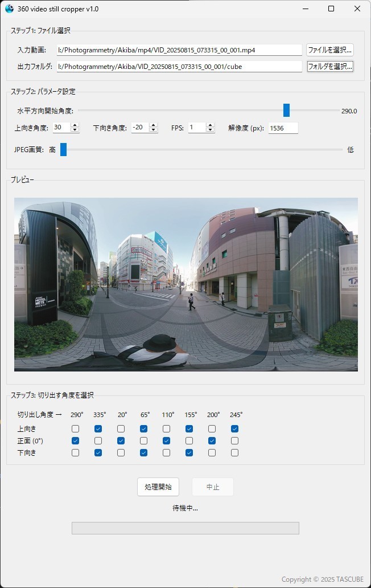This screenshot has width=371, height=588.
Task: Click the JPEG画質 slider handle
Action: [x=64, y=149]
